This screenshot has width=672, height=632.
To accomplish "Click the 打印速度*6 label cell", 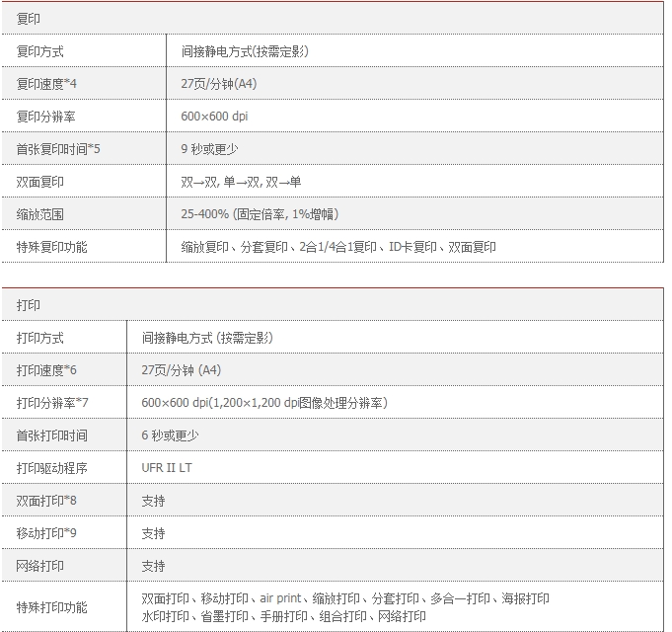I will click(x=46, y=370).
